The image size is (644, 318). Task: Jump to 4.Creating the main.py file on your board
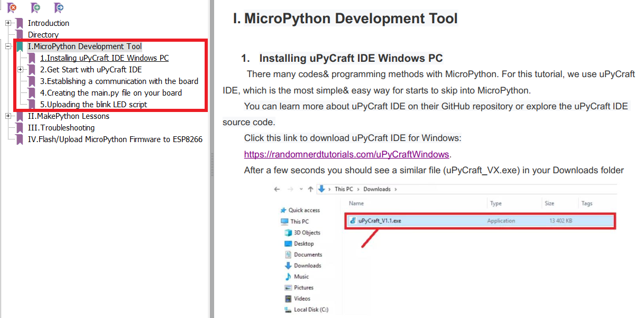(111, 93)
